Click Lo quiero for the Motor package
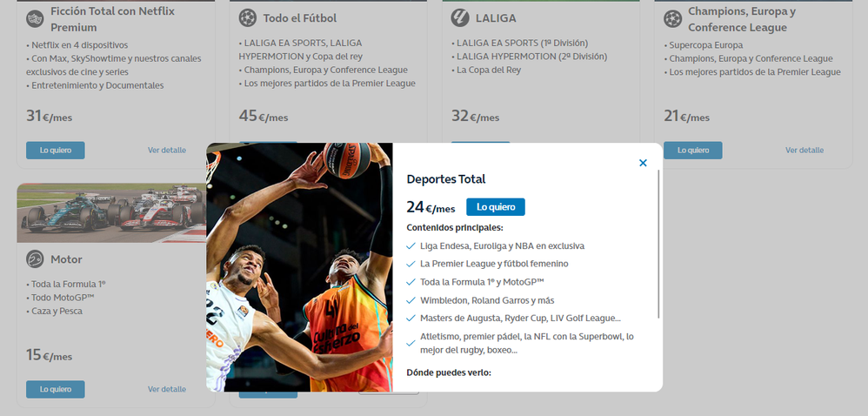 pos(56,389)
